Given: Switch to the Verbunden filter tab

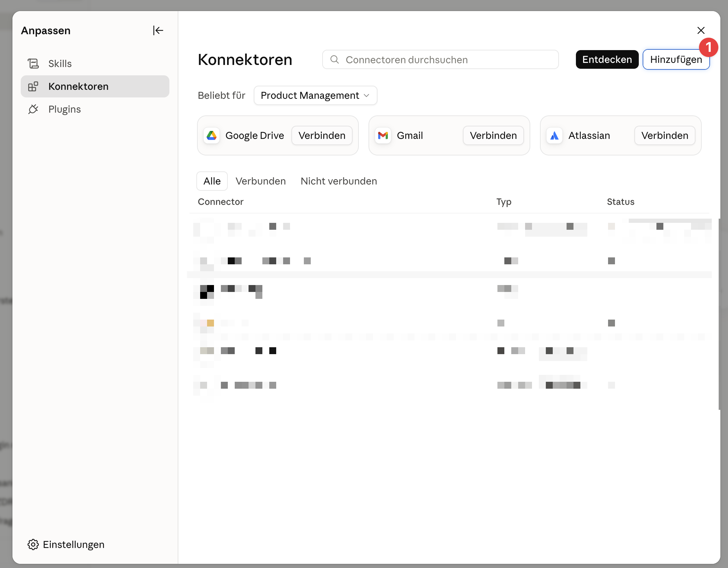Looking at the screenshot, I should coord(261,181).
